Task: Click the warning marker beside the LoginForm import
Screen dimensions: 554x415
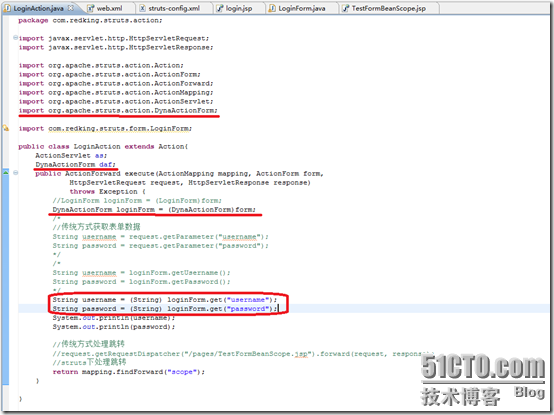Action: coord(6,128)
